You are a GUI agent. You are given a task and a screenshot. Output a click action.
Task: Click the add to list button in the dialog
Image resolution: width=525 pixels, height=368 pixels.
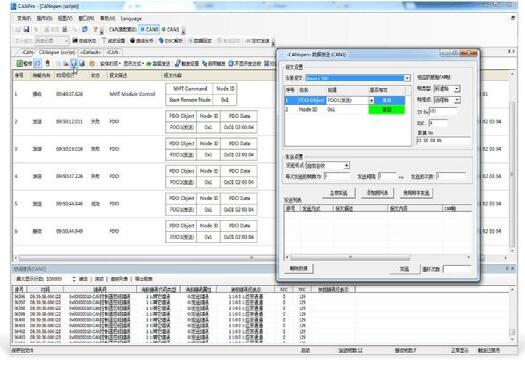[377, 193]
